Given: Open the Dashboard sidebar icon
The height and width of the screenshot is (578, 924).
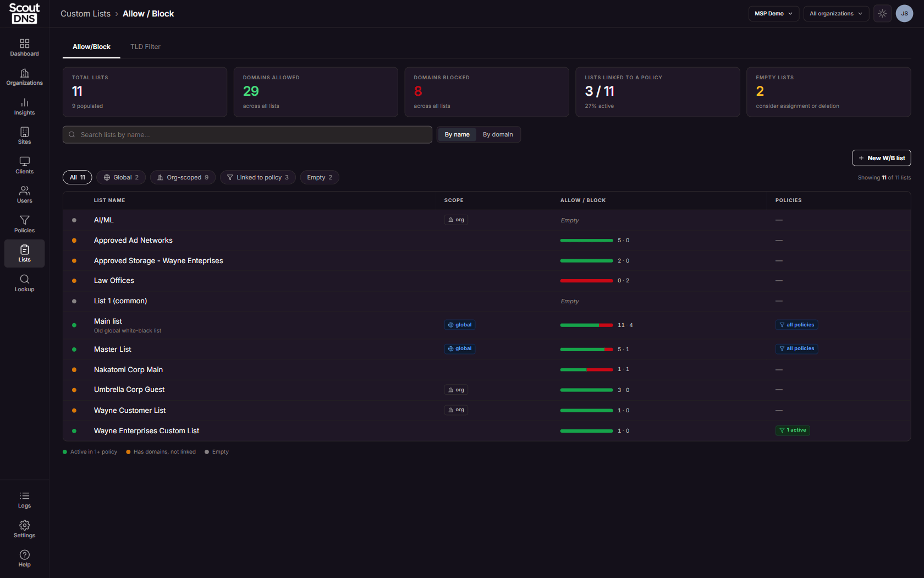Looking at the screenshot, I should tap(24, 47).
